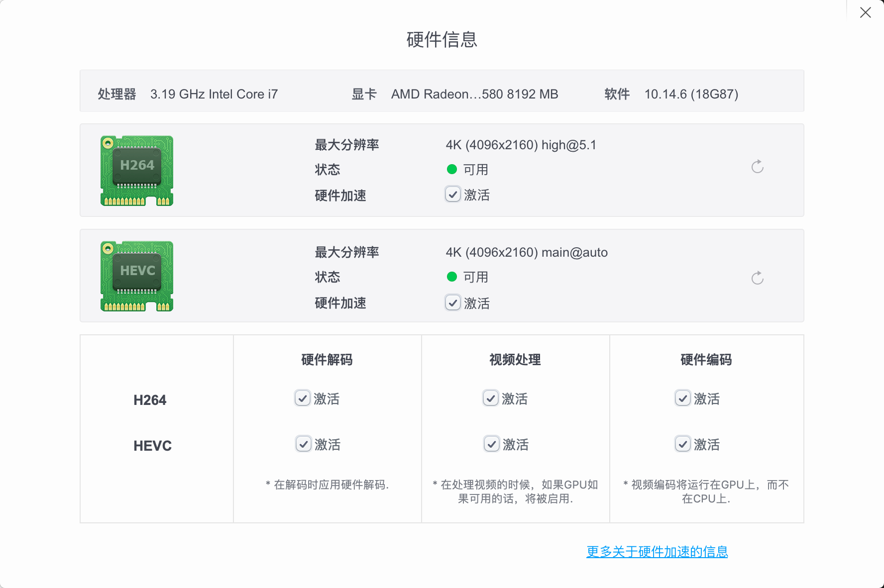Refresh the HEVC hardware status
This screenshot has height=588, width=884.
758,278
